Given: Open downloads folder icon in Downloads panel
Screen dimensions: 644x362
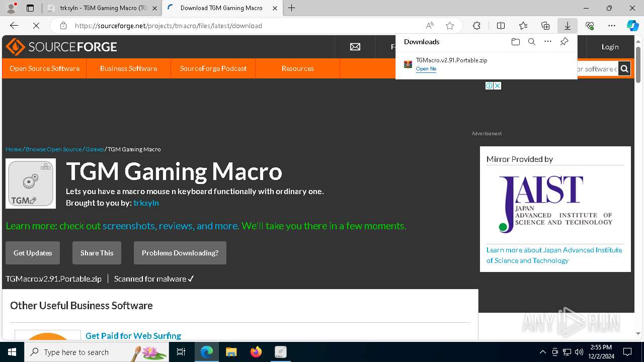Looking at the screenshot, I should coord(515,42).
